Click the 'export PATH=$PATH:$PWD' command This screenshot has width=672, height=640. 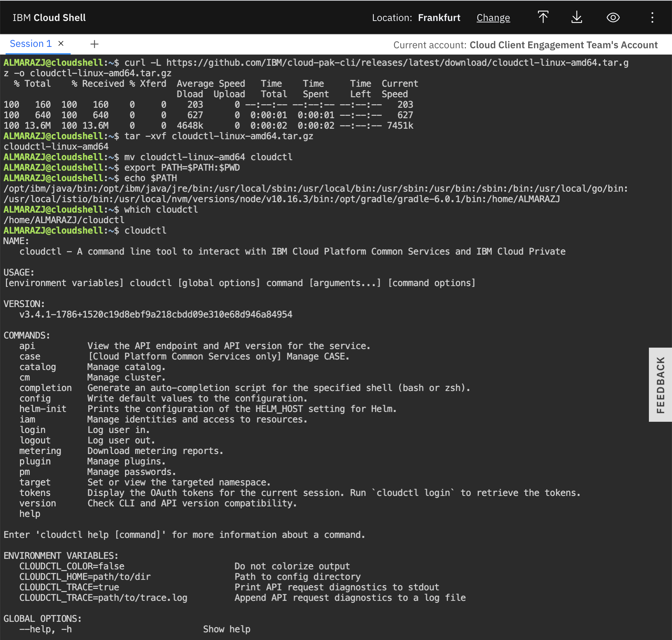pos(182,168)
